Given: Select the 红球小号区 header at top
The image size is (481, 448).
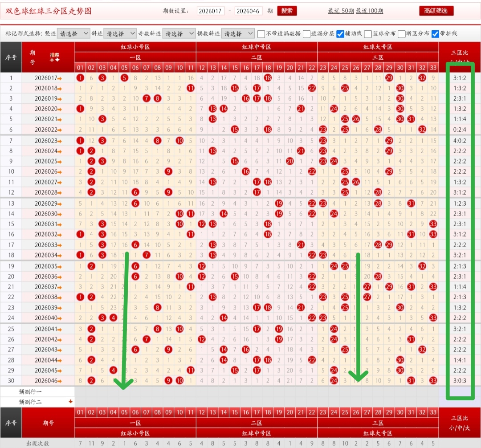Looking at the screenshot, I should point(135,47).
